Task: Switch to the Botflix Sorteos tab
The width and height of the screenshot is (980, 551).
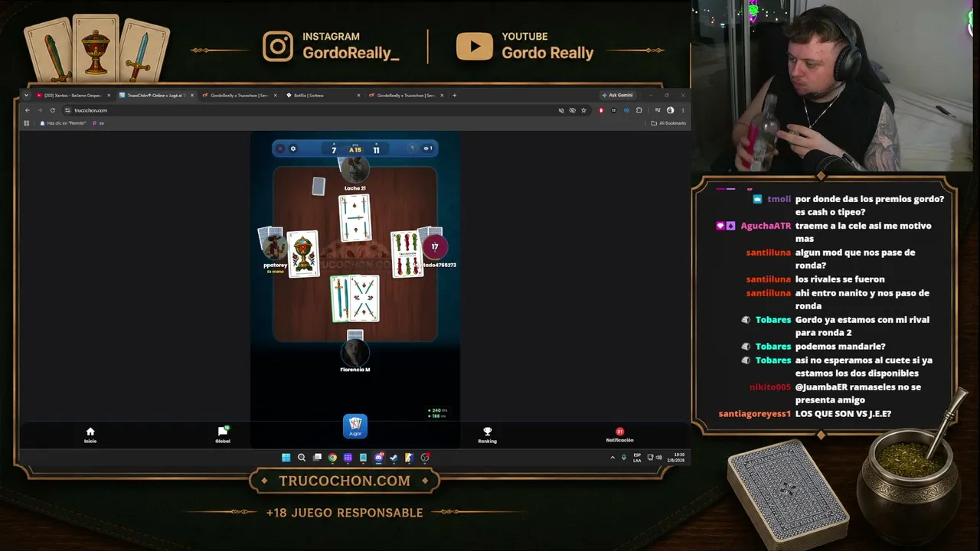Action: tap(323, 96)
